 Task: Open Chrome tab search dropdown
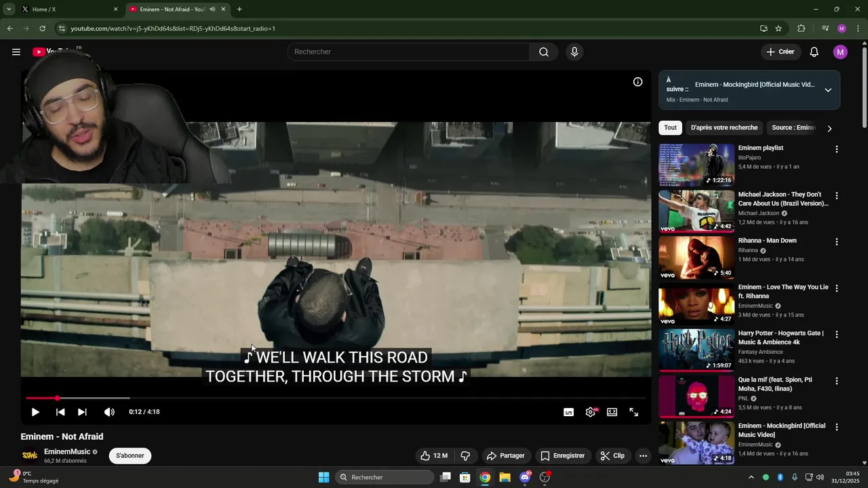(9, 9)
